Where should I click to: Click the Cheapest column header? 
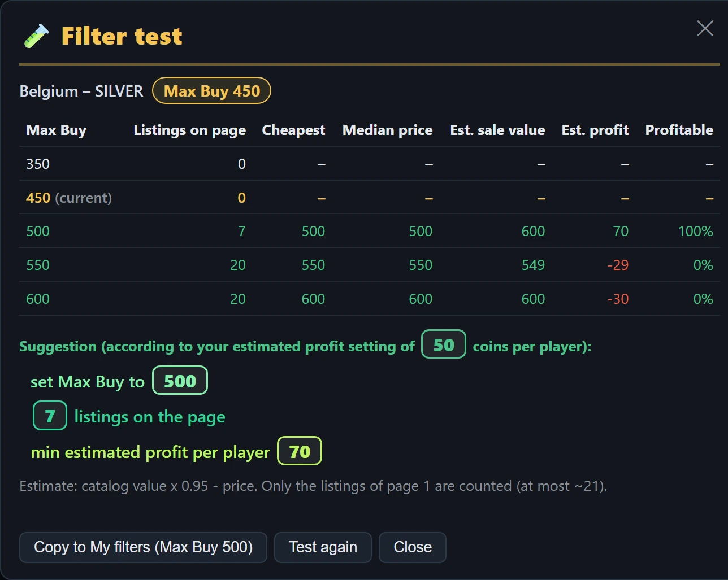coord(293,130)
